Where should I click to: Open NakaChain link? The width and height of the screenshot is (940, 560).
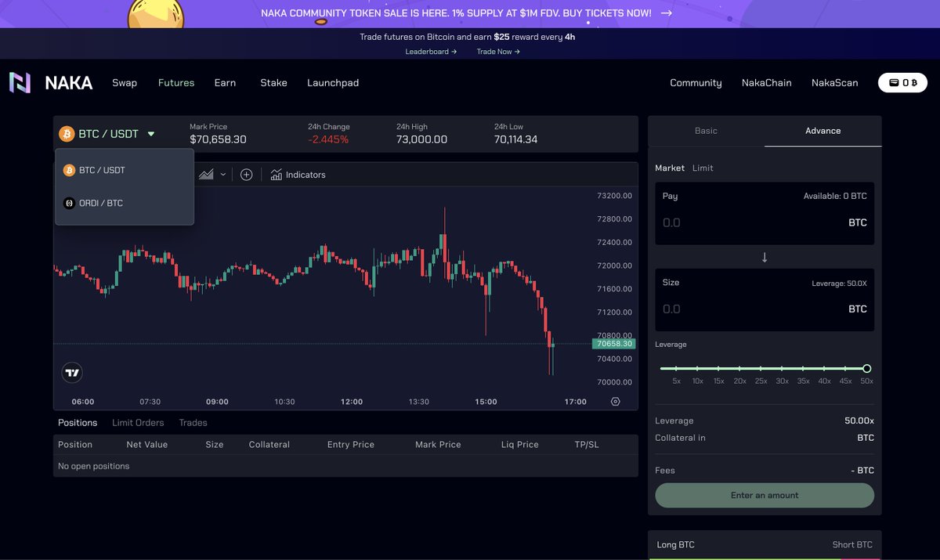pyautogui.click(x=767, y=82)
